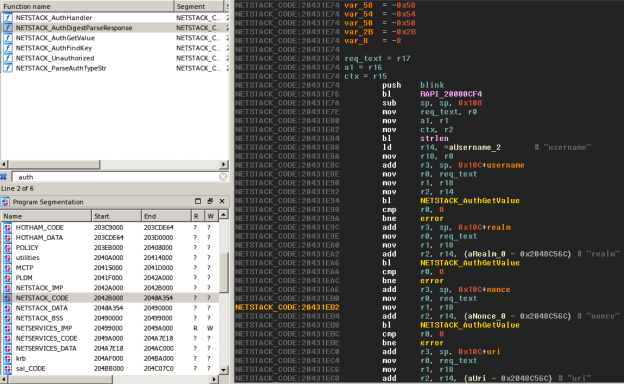The width and height of the screenshot is (624, 384).
Task: Click the segment icon of NETSTACK_DATA
Action: [x=8, y=308]
